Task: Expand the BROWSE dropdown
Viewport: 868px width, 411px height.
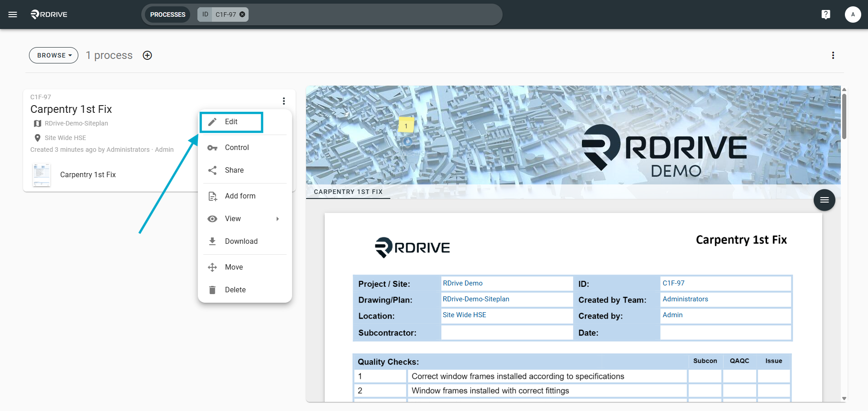Action: 54,55
